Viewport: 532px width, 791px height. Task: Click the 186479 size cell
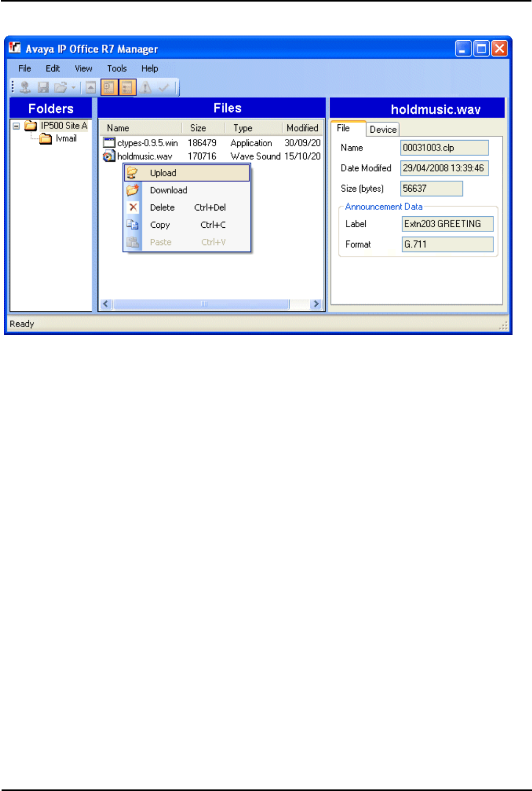[x=202, y=143]
